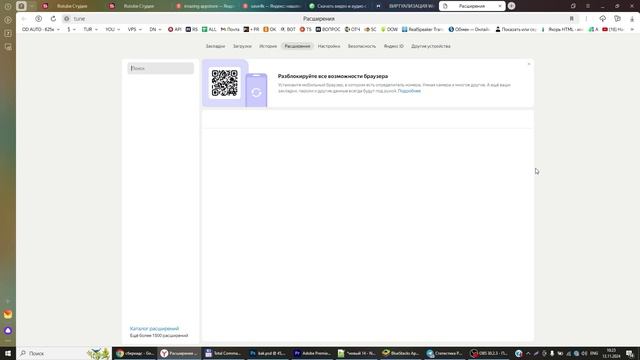Expand the OD AUTO bookmarks folder
Screen dimensions: 640x360
pyautogui.click(x=40, y=29)
